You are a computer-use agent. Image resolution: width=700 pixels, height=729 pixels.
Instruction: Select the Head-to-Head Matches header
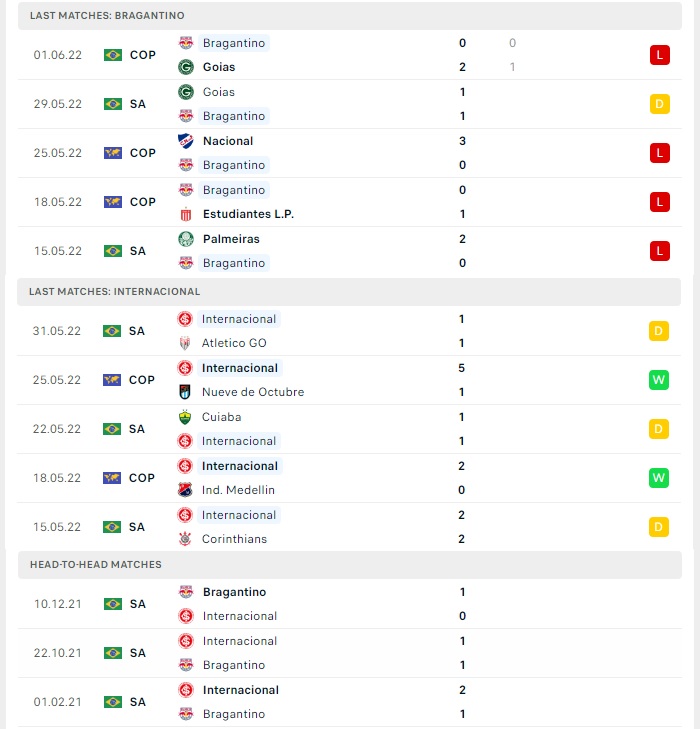coord(350,565)
